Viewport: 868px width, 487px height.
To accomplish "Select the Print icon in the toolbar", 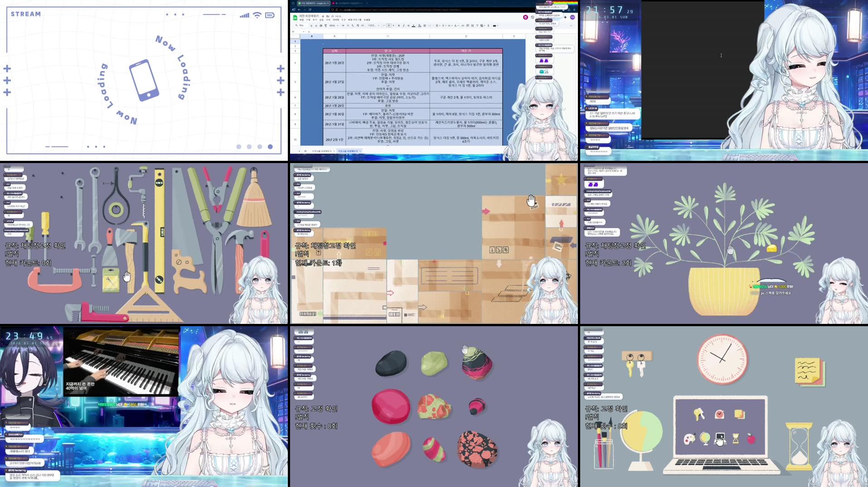I will pyautogui.click(x=321, y=25).
